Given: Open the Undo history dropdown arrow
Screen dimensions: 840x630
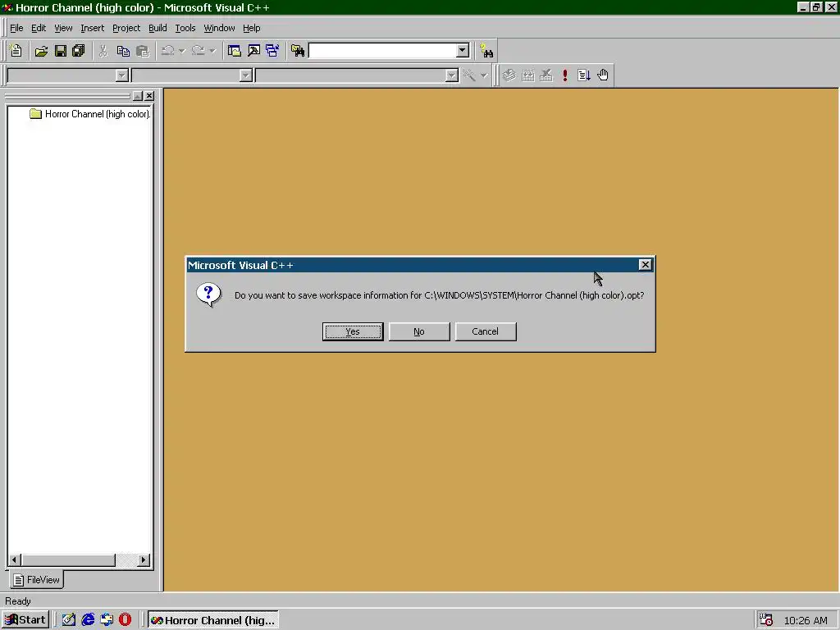Looking at the screenshot, I should click(x=182, y=51).
